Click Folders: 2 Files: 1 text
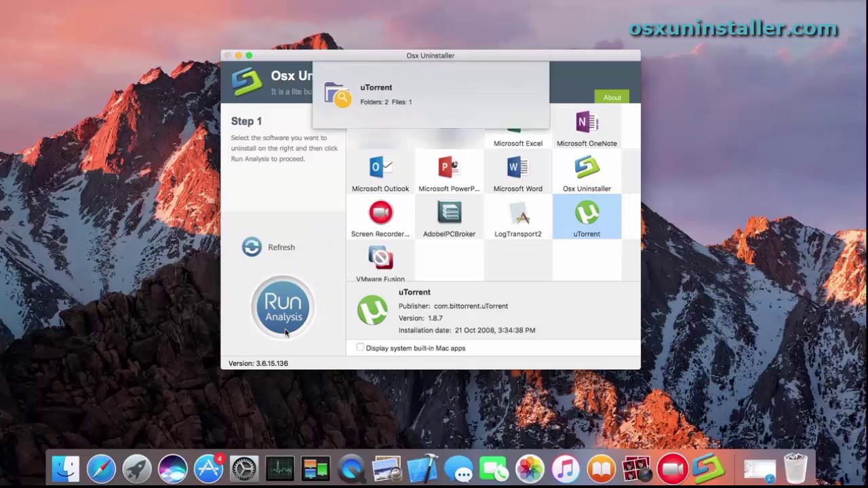Image resolution: width=868 pixels, height=488 pixels. pyautogui.click(x=386, y=102)
